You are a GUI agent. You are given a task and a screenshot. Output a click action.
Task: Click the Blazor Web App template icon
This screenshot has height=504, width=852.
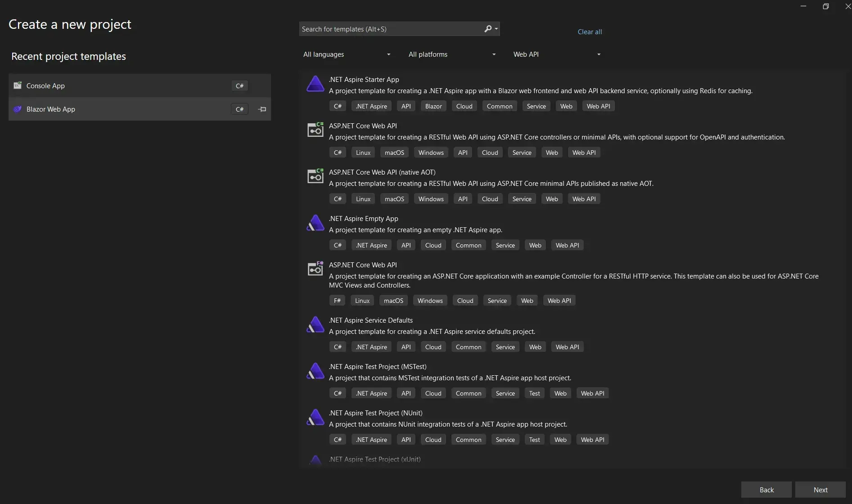(18, 109)
